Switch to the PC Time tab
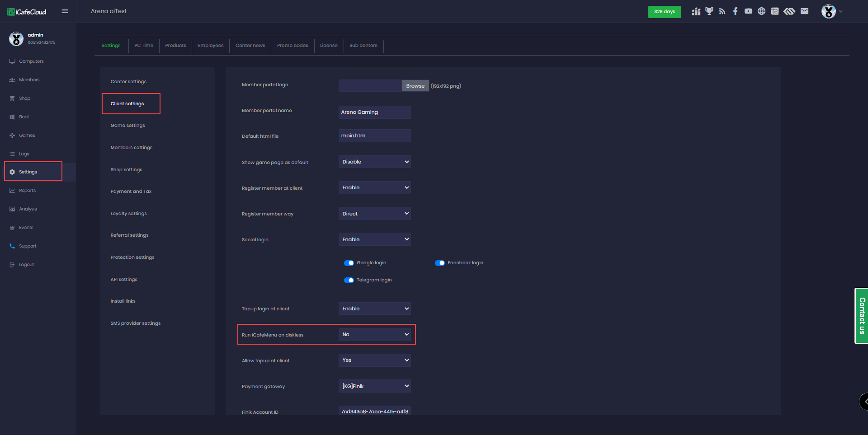 pos(144,46)
